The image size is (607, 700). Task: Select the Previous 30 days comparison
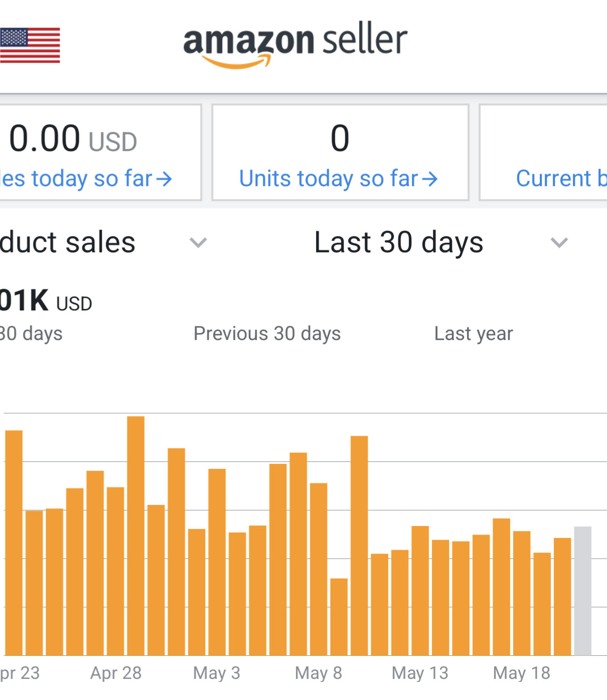[x=267, y=334]
